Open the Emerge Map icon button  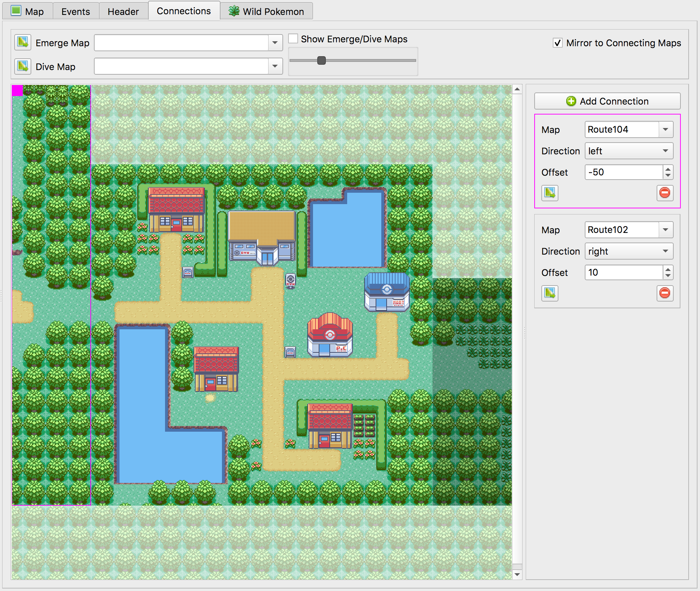point(23,42)
